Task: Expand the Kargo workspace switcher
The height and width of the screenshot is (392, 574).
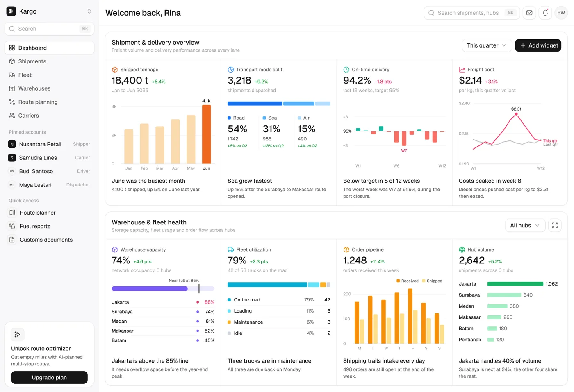Action: (x=89, y=11)
